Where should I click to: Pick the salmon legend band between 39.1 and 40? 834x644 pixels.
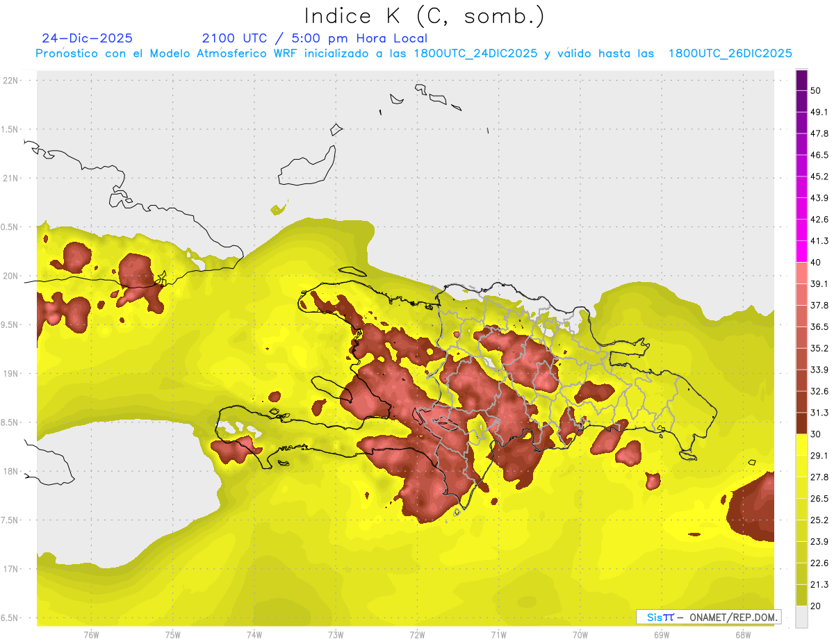pyautogui.click(x=801, y=273)
